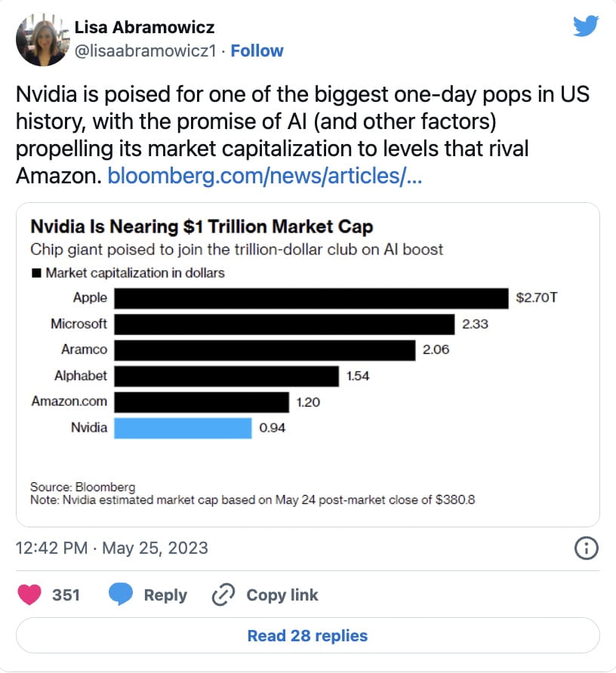
Task: Click the Twitter bird logo
Action: click(x=587, y=25)
